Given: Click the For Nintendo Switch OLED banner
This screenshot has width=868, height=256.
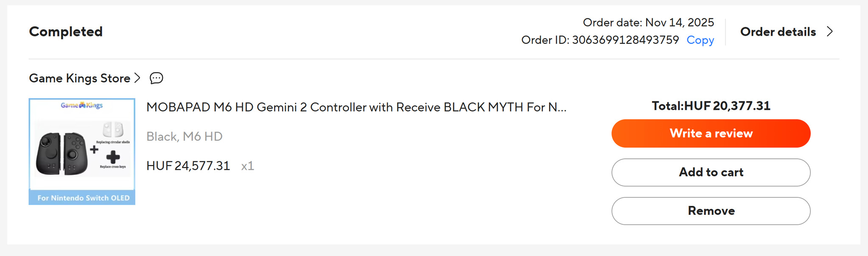Looking at the screenshot, I should [83, 198].
